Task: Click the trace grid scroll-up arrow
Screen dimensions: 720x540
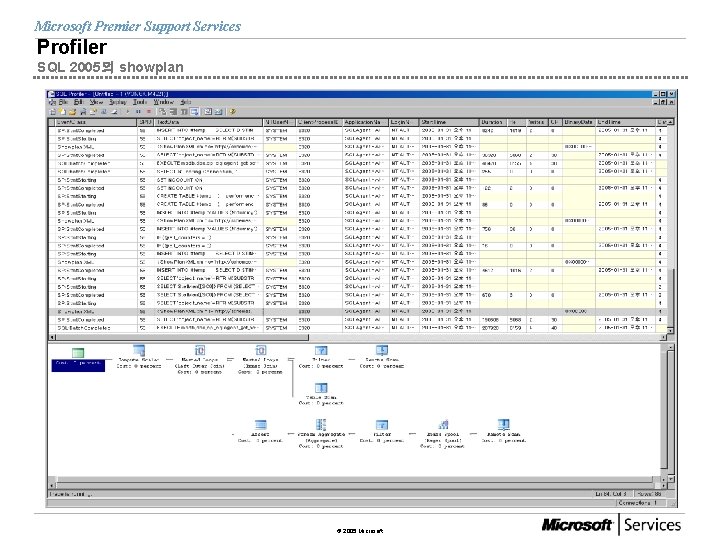Action: point(670,122)
